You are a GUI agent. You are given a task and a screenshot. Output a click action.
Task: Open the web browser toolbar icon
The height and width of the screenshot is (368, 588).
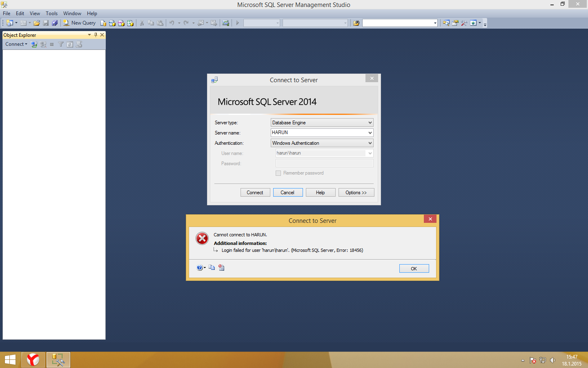(473, 23)
